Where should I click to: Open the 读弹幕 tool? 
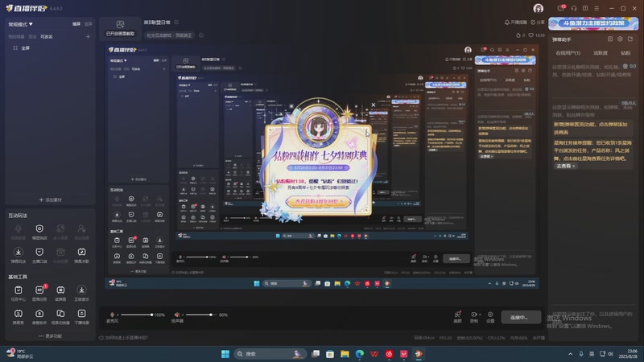(x=60, y=293)
